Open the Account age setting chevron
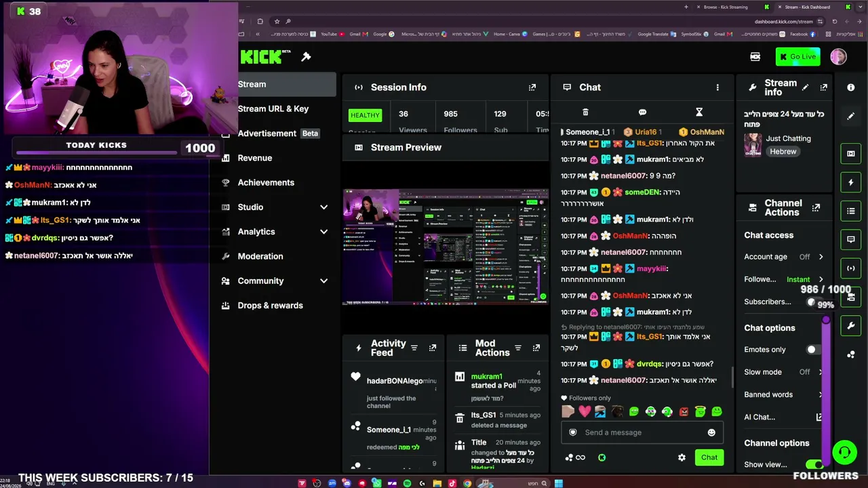Image resolution: width=868 pixels, height=488 pixels. point(821,257)
